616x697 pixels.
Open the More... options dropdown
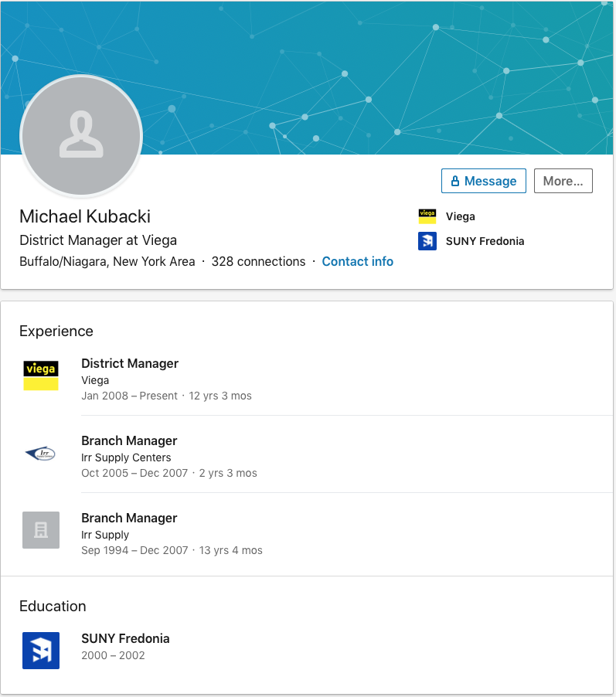click(x=563, y=181)
